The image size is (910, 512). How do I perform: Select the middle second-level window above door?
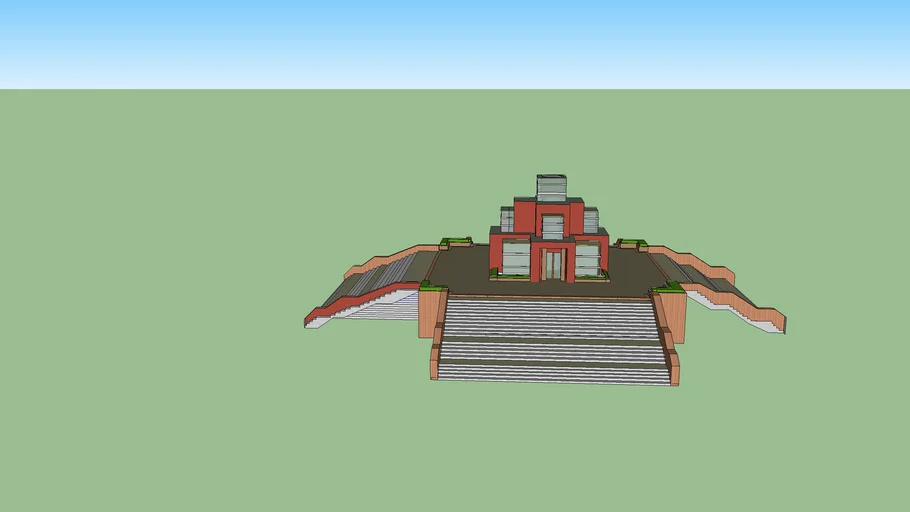click(x=552, y=226)
